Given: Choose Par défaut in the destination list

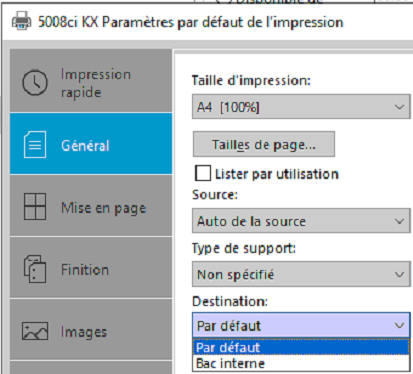Looking at the screenshot, I should (x=301, y=347).
